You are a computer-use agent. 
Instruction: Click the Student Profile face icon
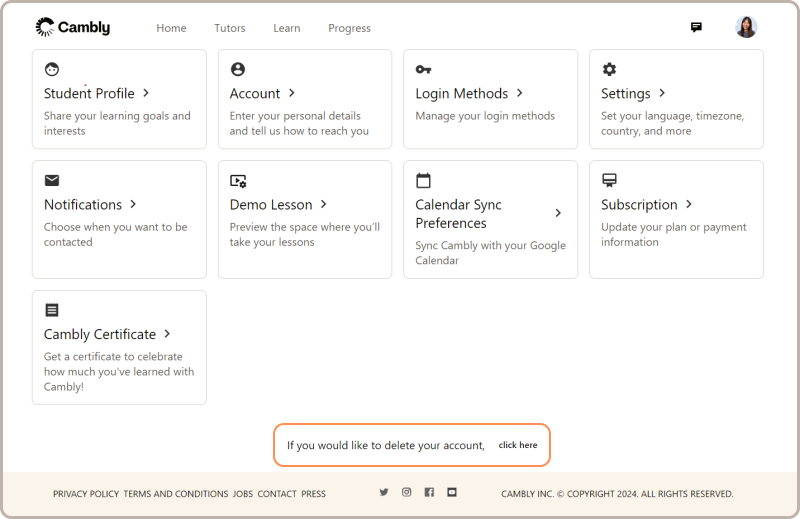[x=52, y=70]
